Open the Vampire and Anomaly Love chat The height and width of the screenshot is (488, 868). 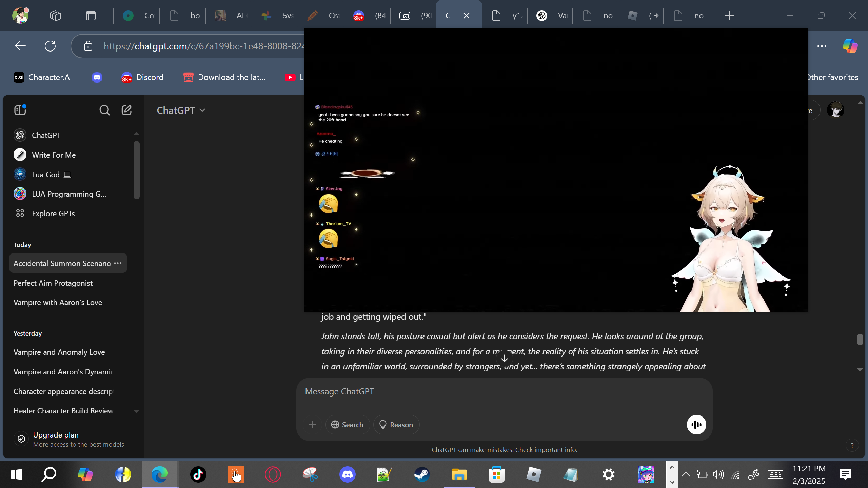click(68, 352)
